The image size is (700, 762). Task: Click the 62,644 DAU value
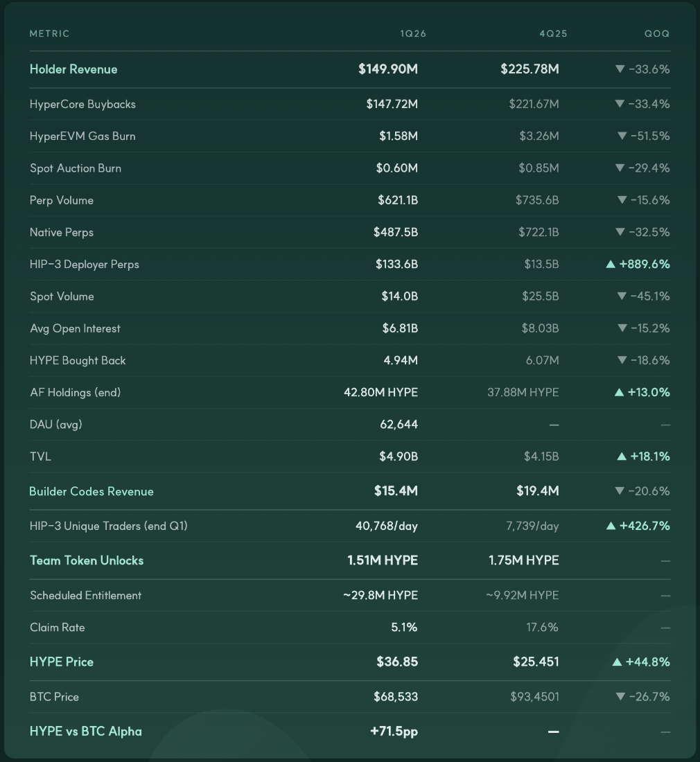(399, 425)
